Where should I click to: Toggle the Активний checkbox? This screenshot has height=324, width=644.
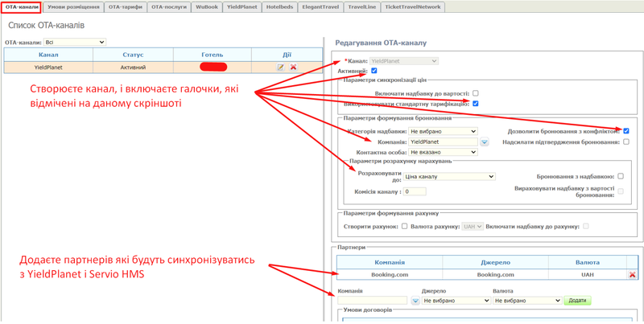(x=374, y=71)
